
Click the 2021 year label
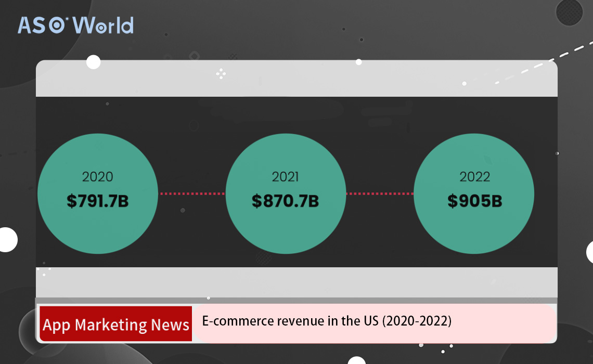[x=286, y=176]
